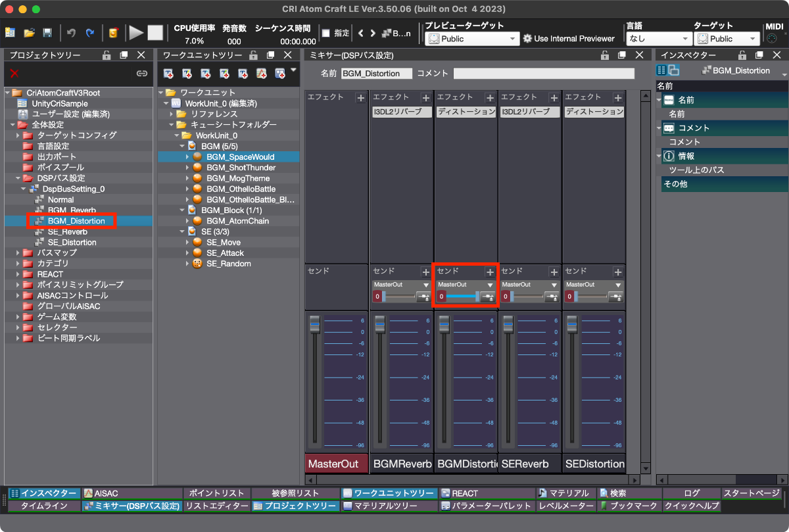Click the link icon in project tree panel
Image resolution: width=789 pixels, height=532 pixels.
[x=141, y=74]
